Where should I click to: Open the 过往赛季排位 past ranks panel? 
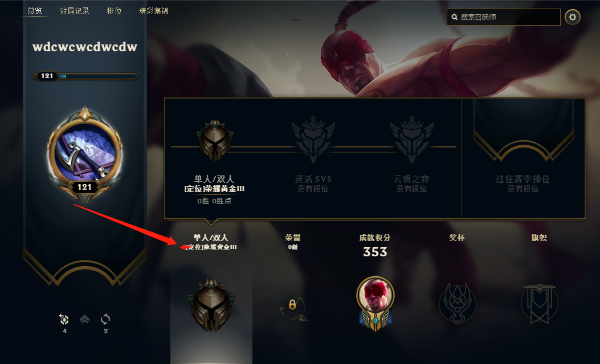[x=523, y=158]
